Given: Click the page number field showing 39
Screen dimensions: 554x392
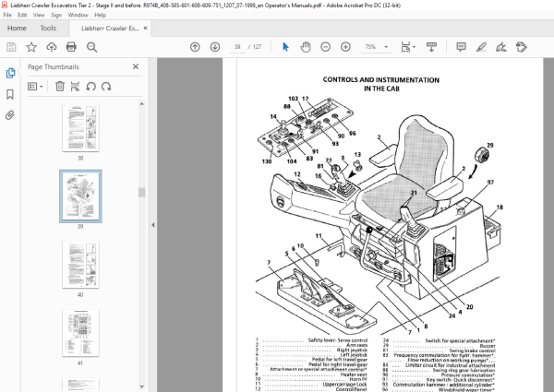Looking at the screenshot, I should click(237, 47).
